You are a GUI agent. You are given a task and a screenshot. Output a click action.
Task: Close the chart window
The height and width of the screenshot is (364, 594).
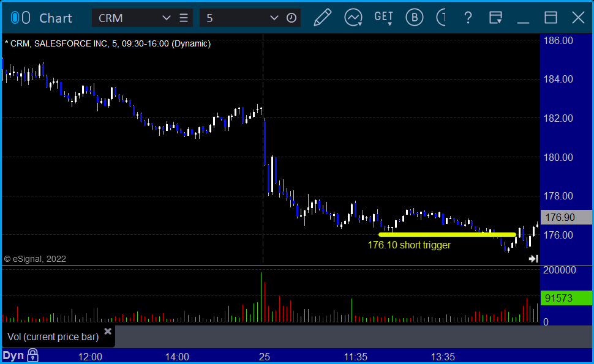579,18
